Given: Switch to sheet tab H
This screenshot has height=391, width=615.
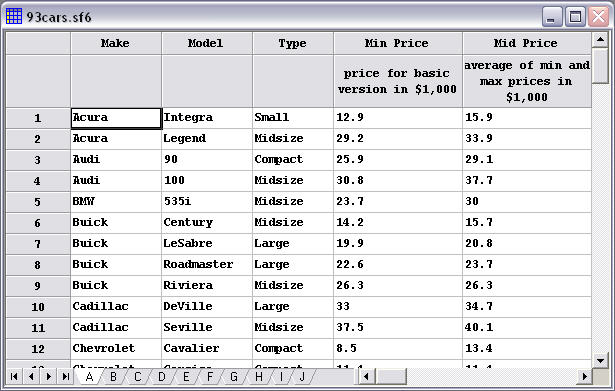Looking at the screenshot, I should pyautogui.click(x=258, y=377).
